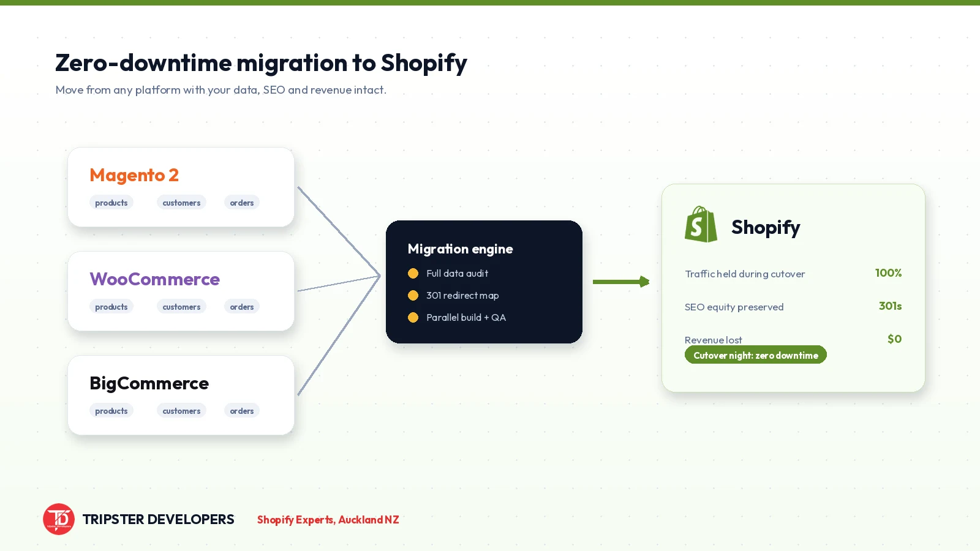The height and width of the screenshot is (551, 980).
Task: Click 'Shopify Experts, Auckland NZ' tagline
Action: 328,520
